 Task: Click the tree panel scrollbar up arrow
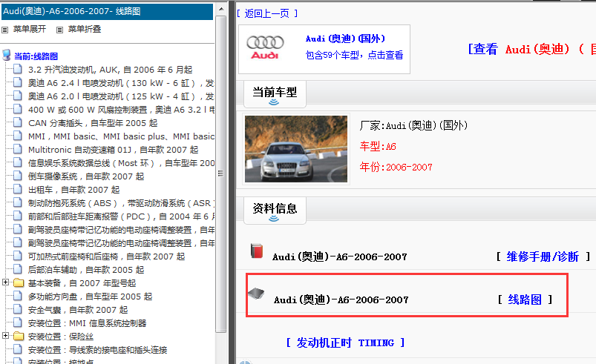pyautogui.click(x=221, y=9)
